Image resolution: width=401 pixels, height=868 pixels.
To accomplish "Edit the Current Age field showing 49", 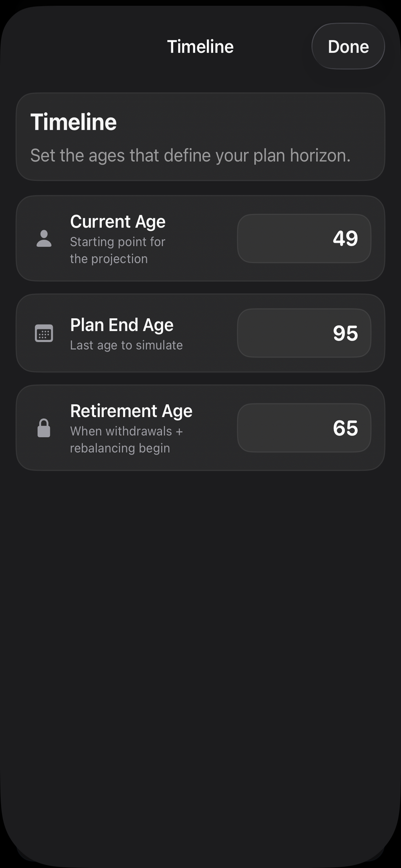I will click(304, 239).
